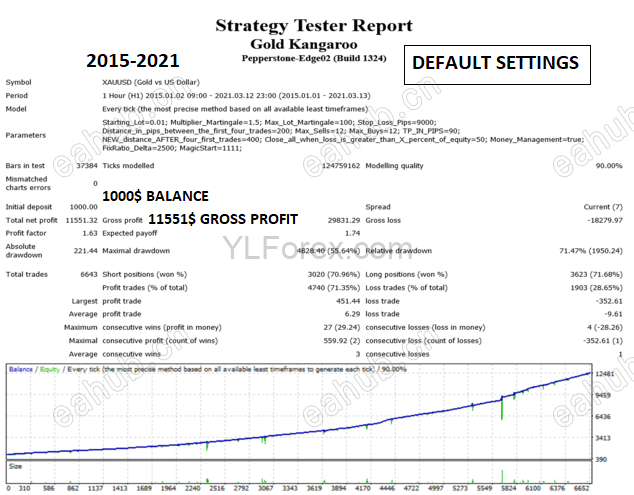
Task: Click the Absolute drawdown value 221.44
Action: (86, 251)
